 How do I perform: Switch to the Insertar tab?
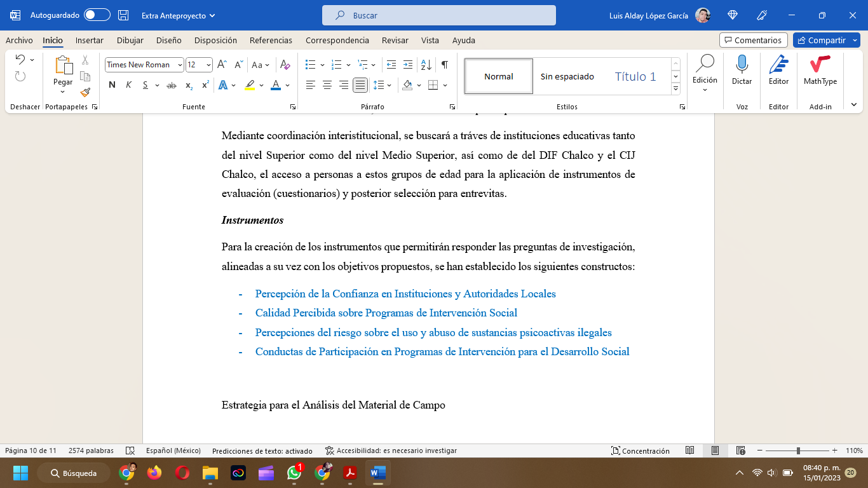click(x=89, y=40)
